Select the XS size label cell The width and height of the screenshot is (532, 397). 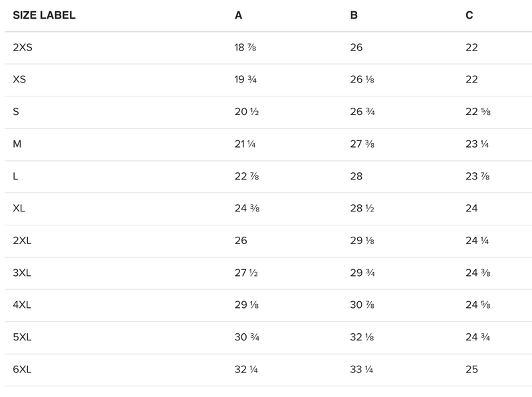[19, 80]
